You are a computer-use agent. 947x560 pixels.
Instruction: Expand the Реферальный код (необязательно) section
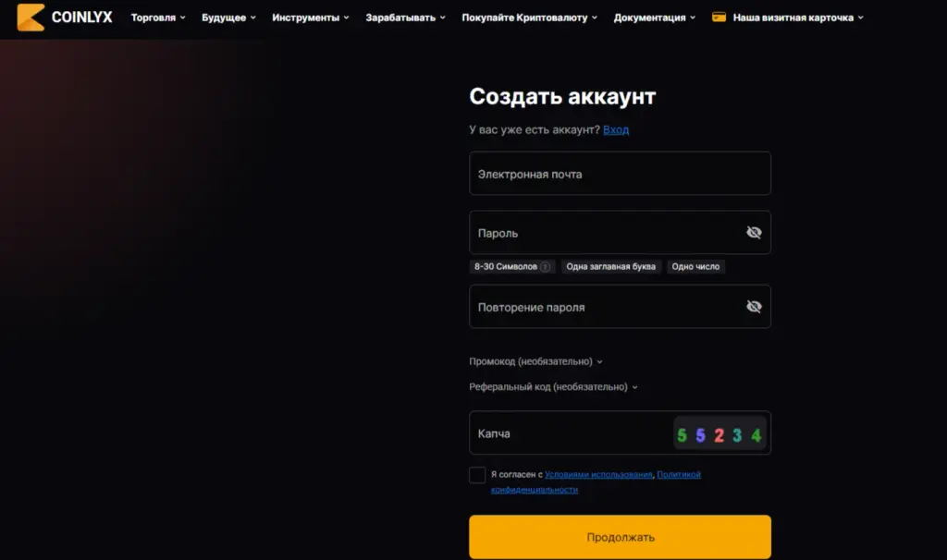553,387
